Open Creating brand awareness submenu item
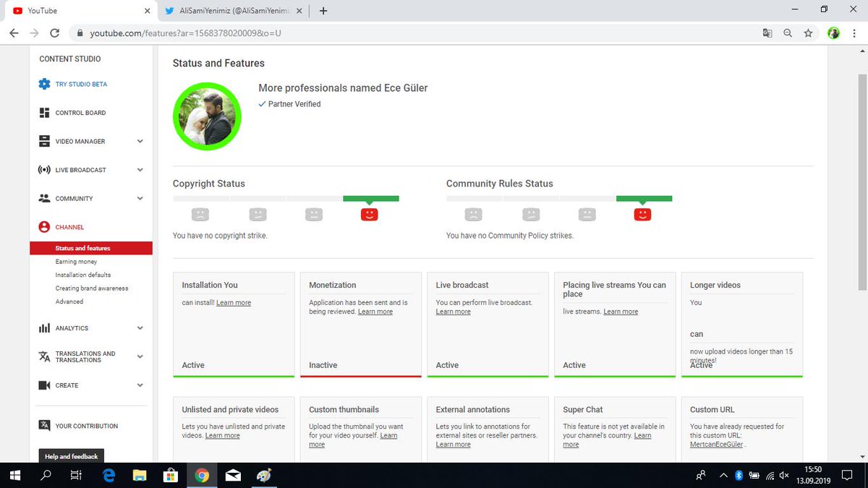The image size is (868, 488). [92, 288]
